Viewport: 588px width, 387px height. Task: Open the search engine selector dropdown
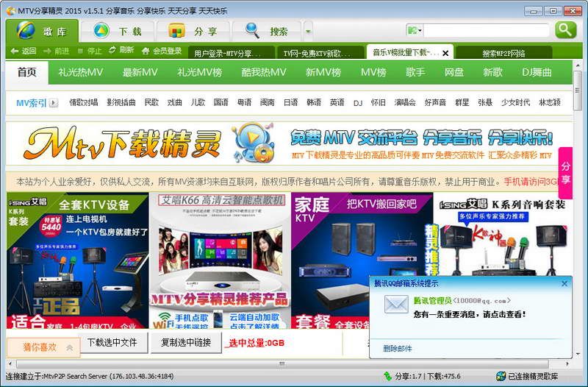415,30
